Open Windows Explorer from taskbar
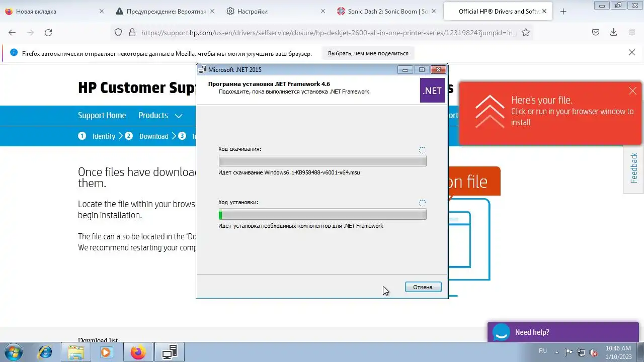The image size is (644, 362). point(76,352)
